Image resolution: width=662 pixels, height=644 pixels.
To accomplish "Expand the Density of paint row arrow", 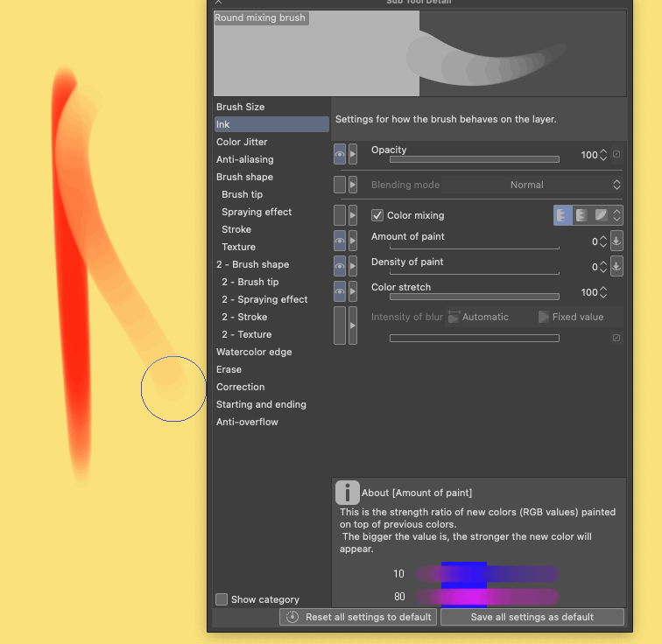I will pyautogui.click(x=353, y=266).
